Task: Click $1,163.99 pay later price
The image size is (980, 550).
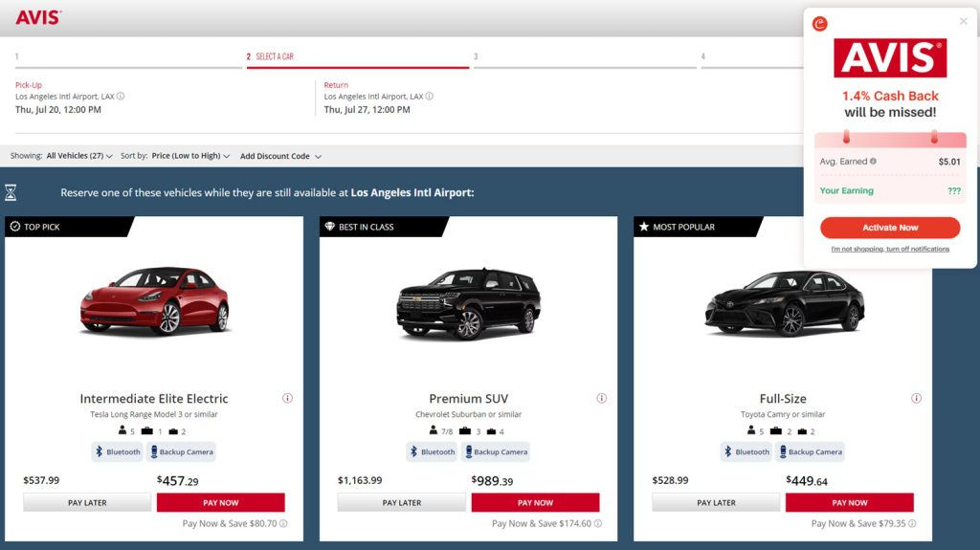Action: [360, 480]
